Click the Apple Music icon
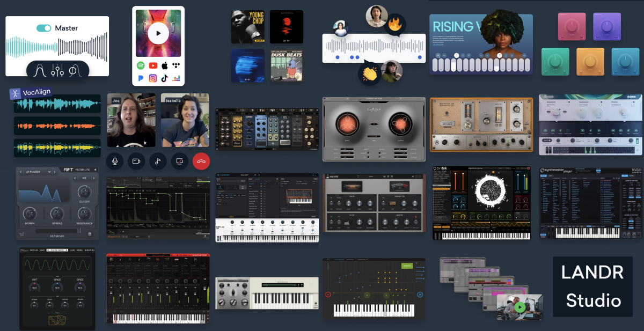This screenshot has width=644, height=331. [x=165, y=65]
